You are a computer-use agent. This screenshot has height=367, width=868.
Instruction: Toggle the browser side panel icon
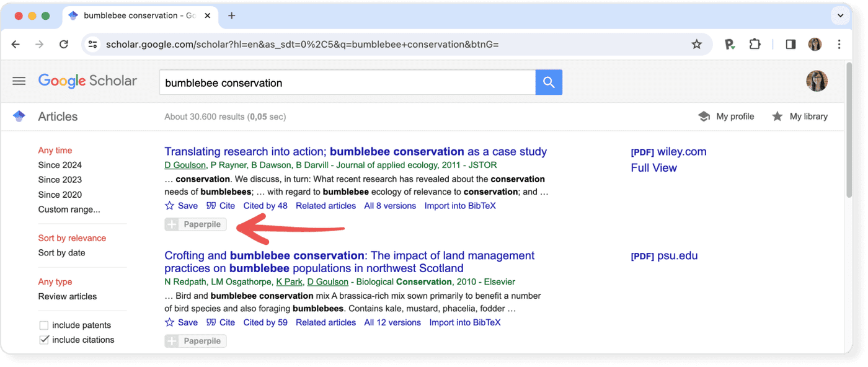(790, 44)
